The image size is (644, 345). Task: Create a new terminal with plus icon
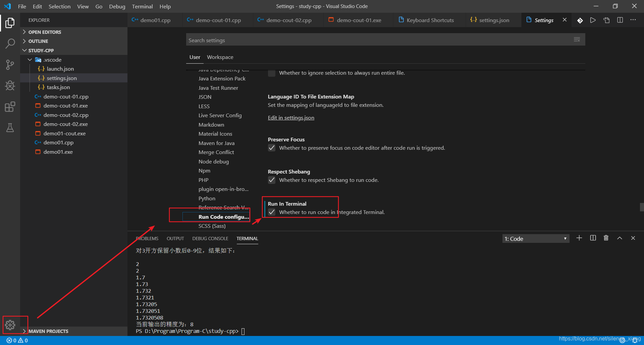click(x=579, y=238)
